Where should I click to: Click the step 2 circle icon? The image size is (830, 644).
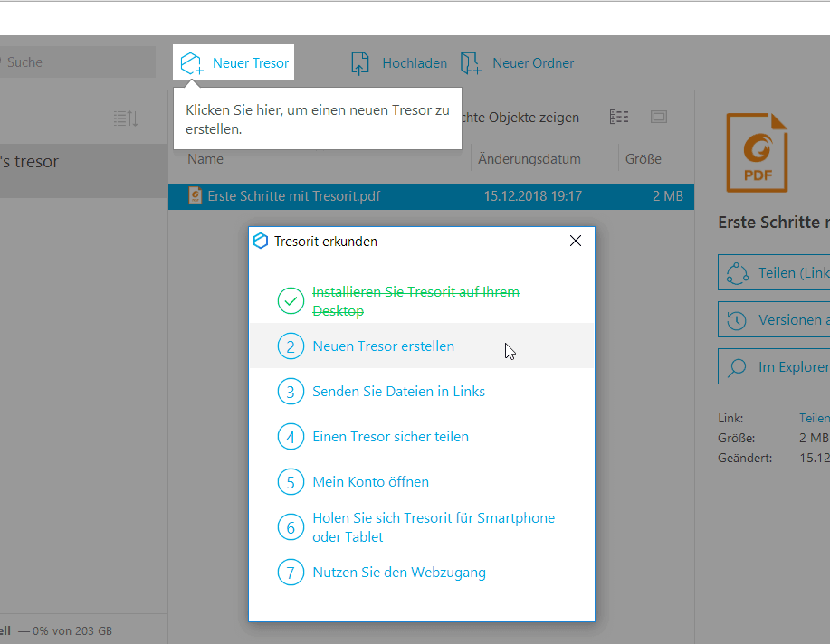point(291,346)
